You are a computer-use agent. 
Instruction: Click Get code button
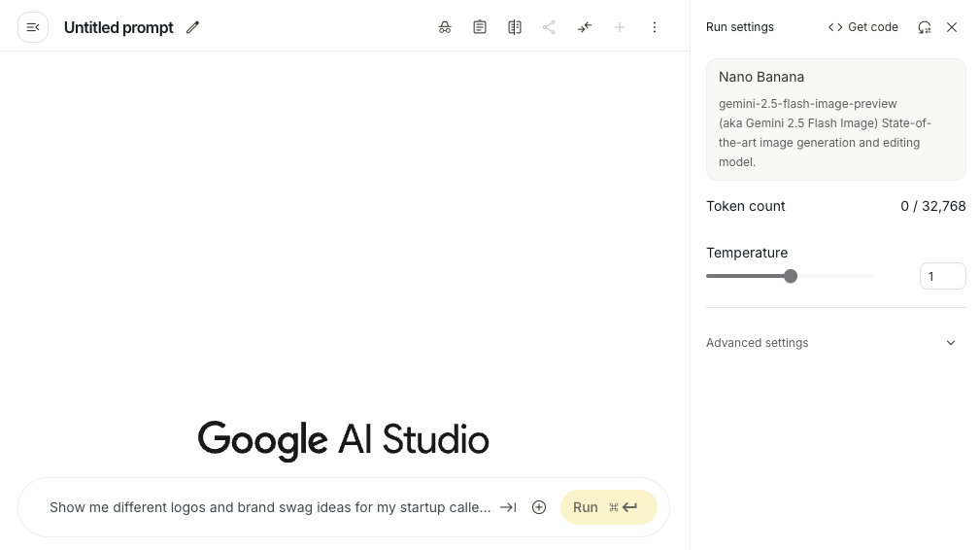coord(863,27)
